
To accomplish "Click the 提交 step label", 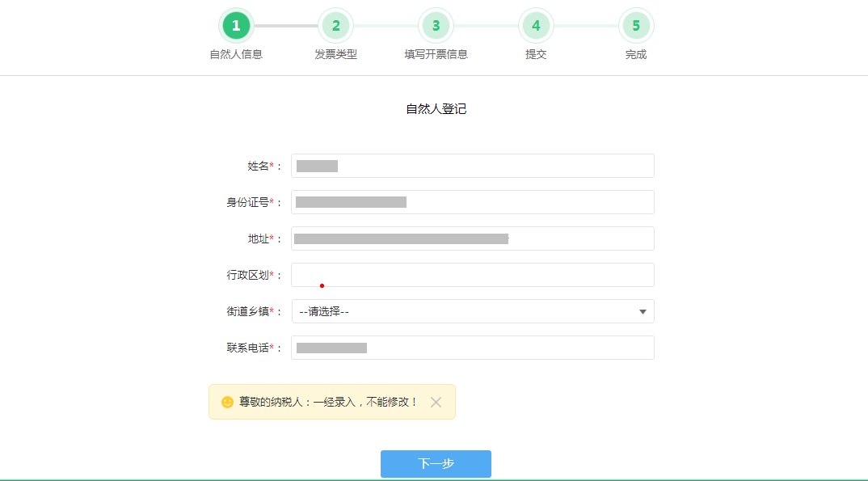I will (536, 55).
